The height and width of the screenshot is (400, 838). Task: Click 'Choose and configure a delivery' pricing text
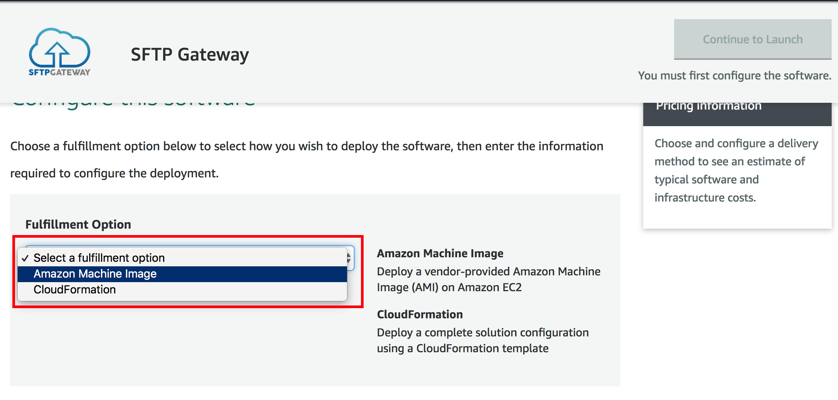(736, 143)
